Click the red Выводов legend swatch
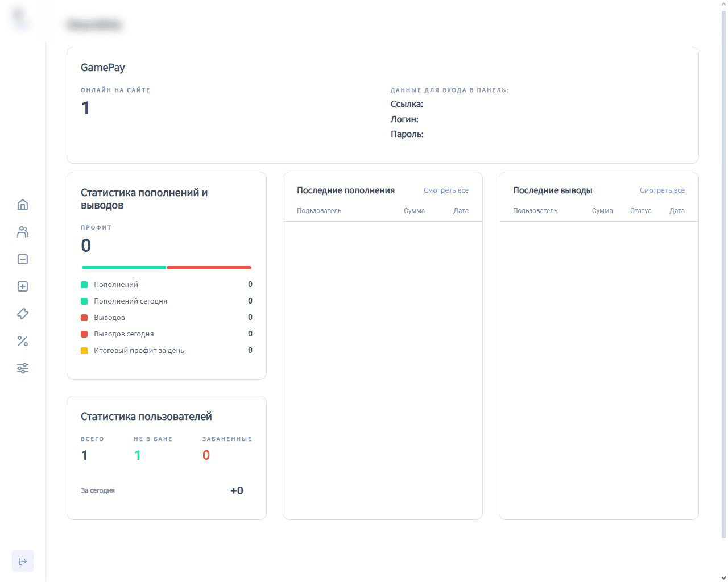The image size is (728, 582). click(x=84, y=318)
